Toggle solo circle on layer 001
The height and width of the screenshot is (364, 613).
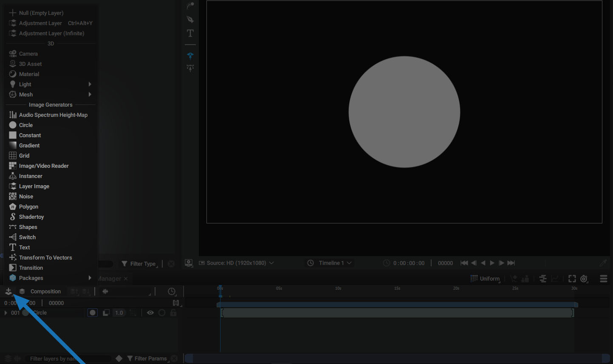(x=162, y=313)
